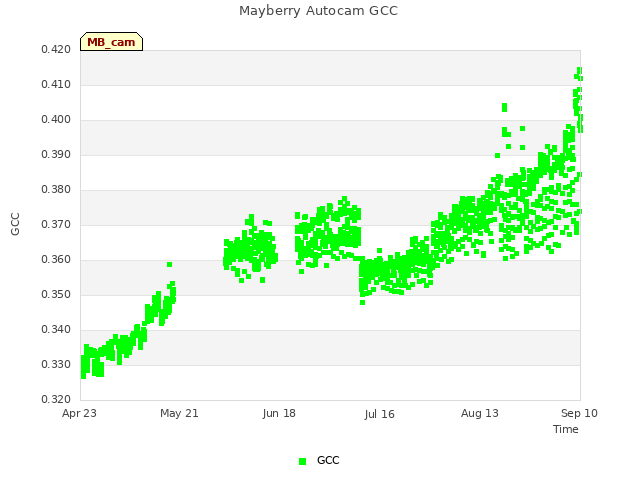Click the 0.380 y-axis value
Image resolution: width=640 pixels, height=480 pixels.
tap(56, 190)
